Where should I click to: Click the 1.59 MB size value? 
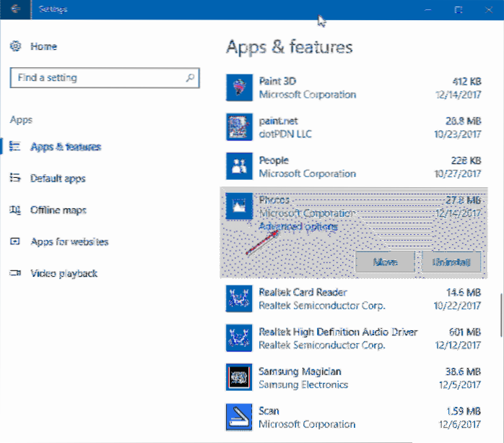click(x=464, y=411)
